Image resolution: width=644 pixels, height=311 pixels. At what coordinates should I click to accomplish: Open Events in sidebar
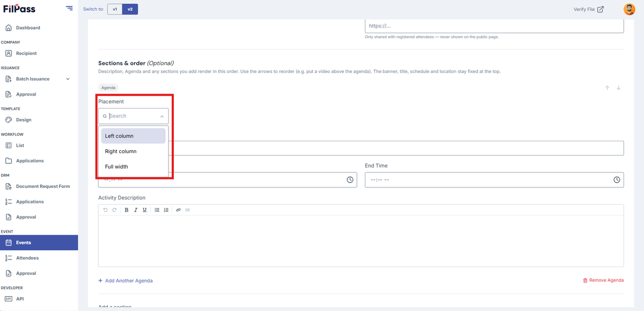click(x=39, y=243)
